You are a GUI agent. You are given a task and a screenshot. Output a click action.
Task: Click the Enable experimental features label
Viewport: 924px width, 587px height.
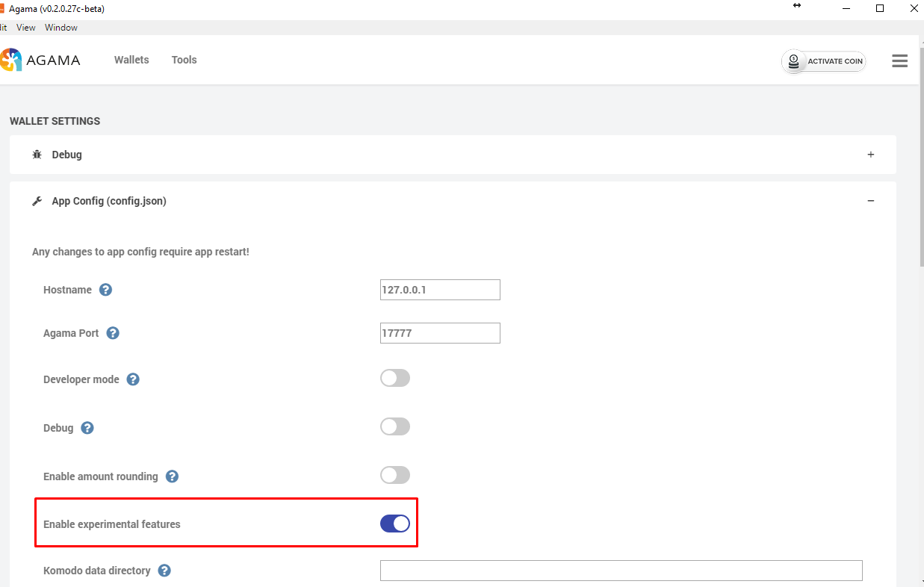(x=112, y=524)
